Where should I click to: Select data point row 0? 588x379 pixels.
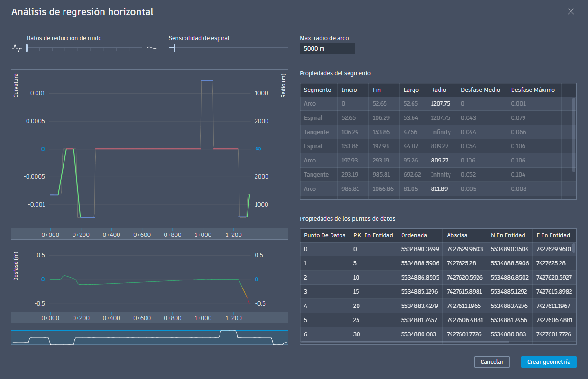pyautogui.click(x=436, y=249)
